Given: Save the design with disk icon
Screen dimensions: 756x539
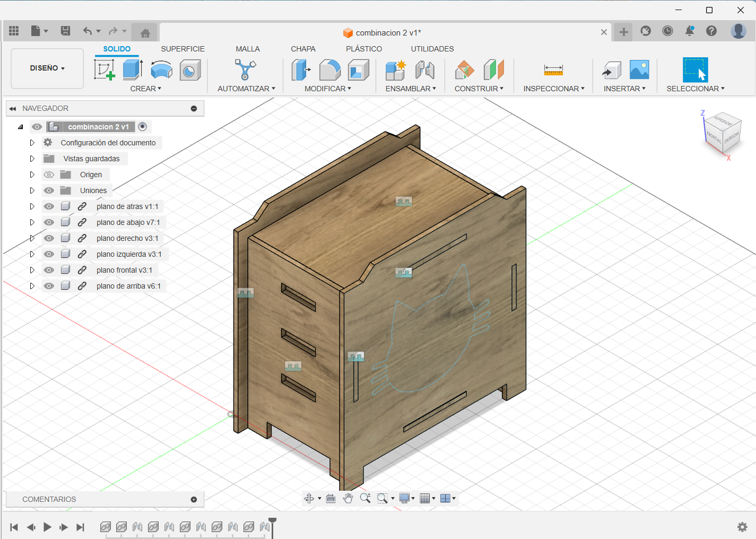Looking at the screenshot, I should [65, 31].
